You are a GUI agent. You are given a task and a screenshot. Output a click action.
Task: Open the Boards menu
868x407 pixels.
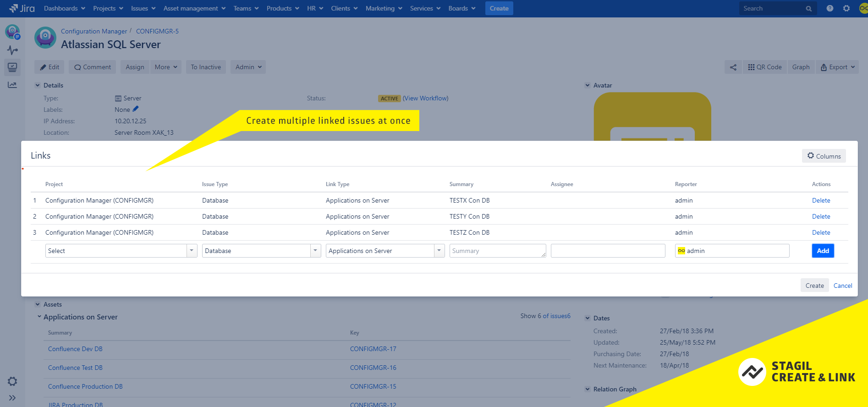462,8
